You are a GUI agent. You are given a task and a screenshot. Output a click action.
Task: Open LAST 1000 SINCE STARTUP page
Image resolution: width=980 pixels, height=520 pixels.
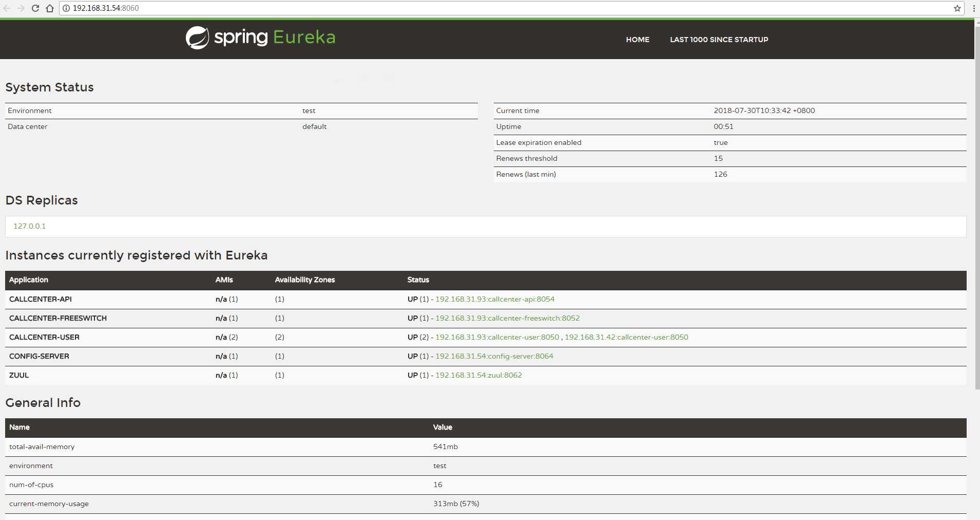[x=719, y=40]
